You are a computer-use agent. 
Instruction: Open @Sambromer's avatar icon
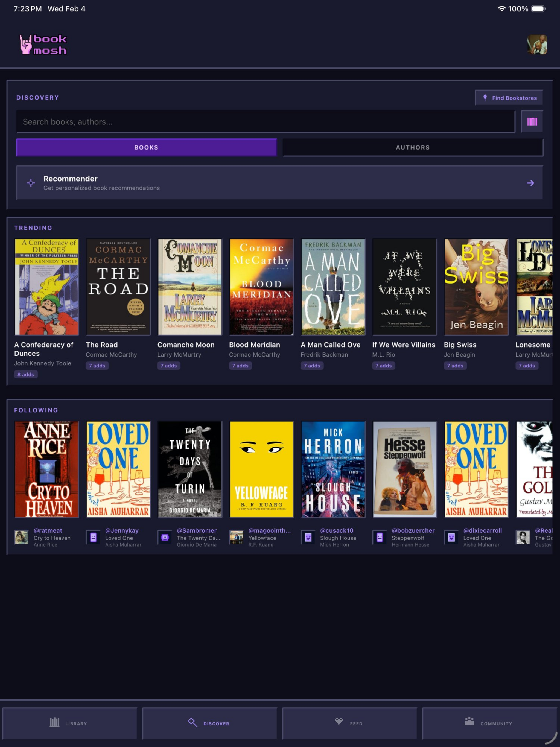[x=165, y=537]
